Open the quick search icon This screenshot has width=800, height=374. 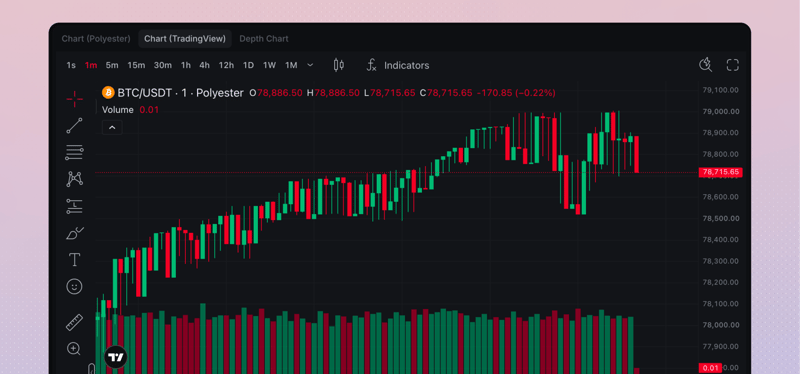(705, 65)
